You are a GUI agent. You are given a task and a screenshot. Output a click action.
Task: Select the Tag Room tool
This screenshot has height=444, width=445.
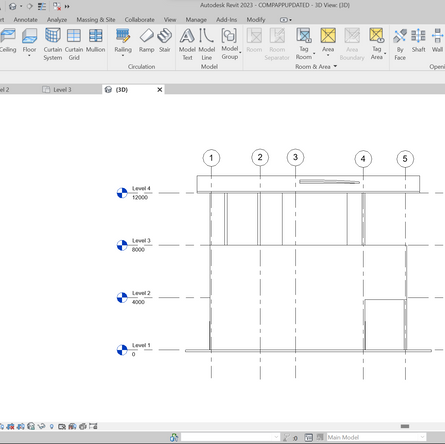(x=304, y=43)
